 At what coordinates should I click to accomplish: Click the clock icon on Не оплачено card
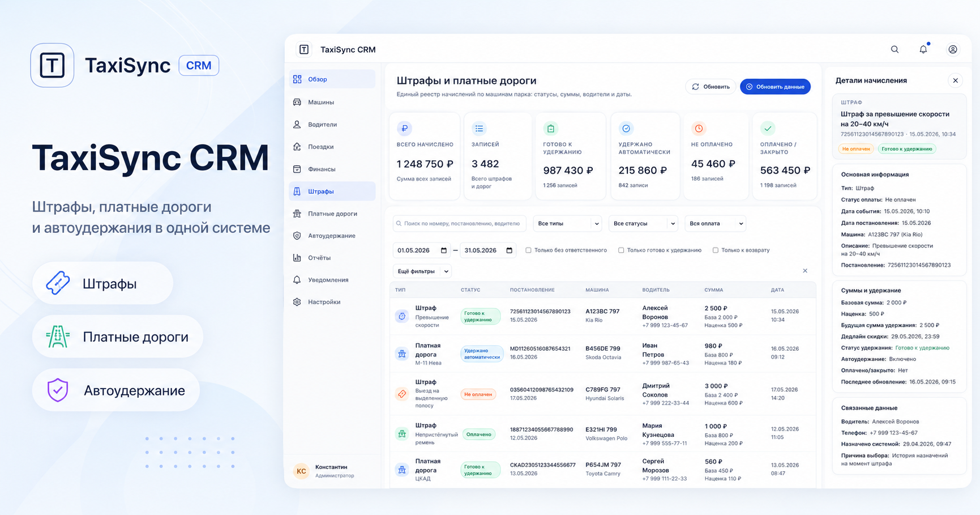(x=699, y=129)
